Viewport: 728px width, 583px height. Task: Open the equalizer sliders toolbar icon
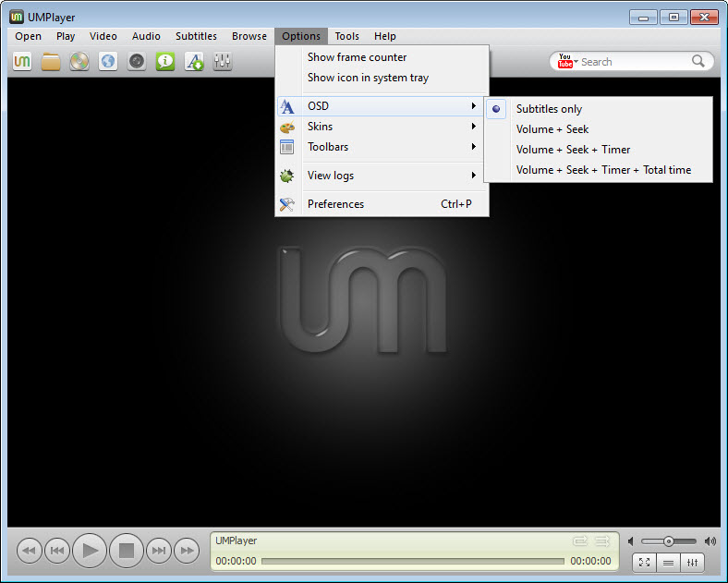click(x=222, y=62)
